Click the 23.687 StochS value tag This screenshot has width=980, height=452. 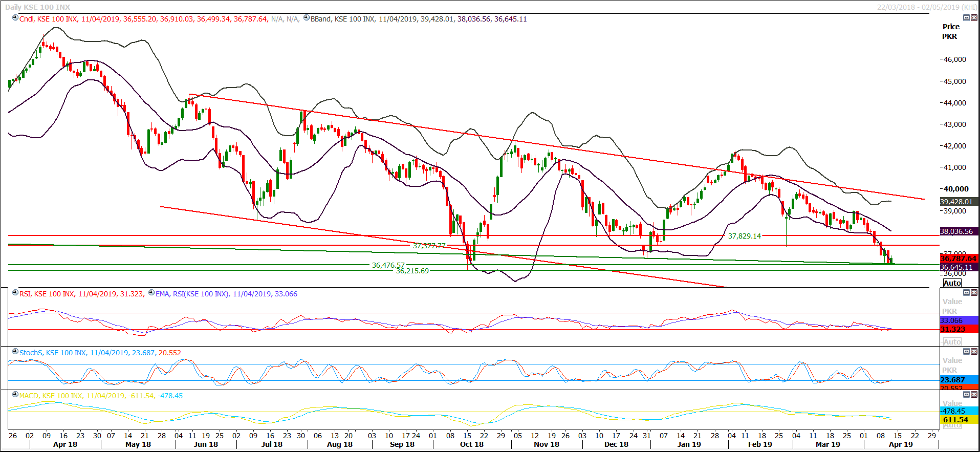959,380
